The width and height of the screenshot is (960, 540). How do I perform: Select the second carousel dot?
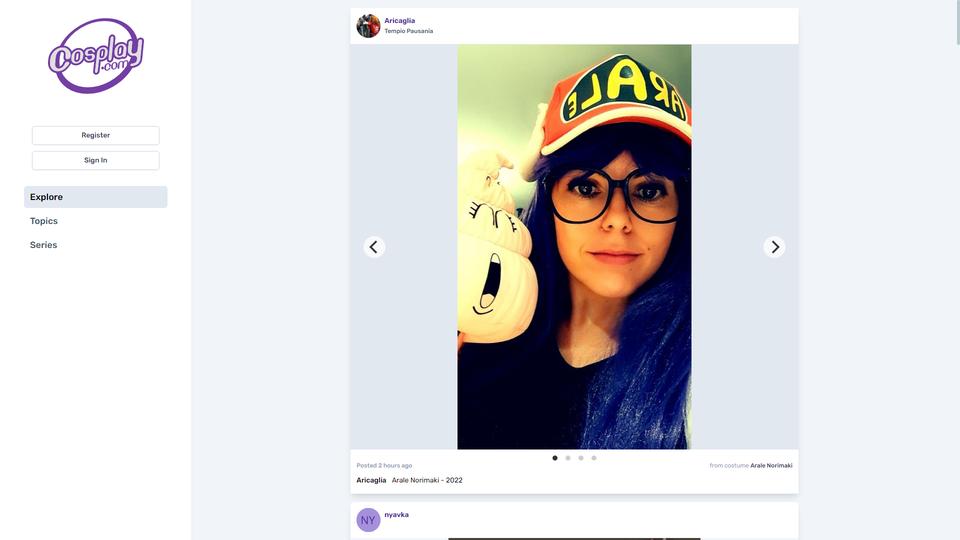point(568,458)
